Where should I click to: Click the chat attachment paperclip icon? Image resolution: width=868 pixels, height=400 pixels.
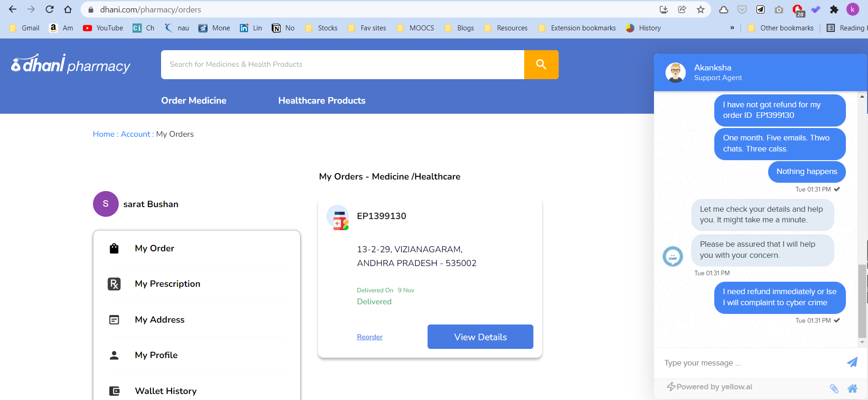(x=834, y=388)
